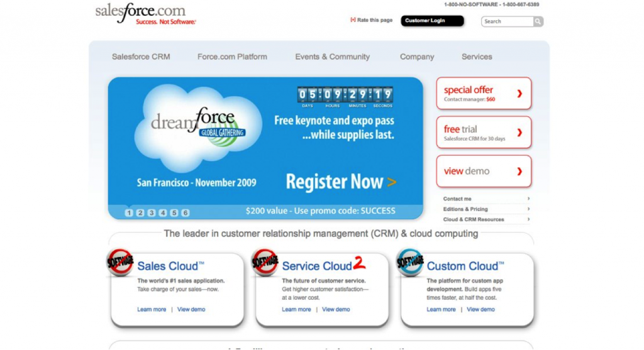Image resolution: width=644 pixels, height=350 pixels.
Task: Click the Customer Login button
Action: click(x=432, y=21)
